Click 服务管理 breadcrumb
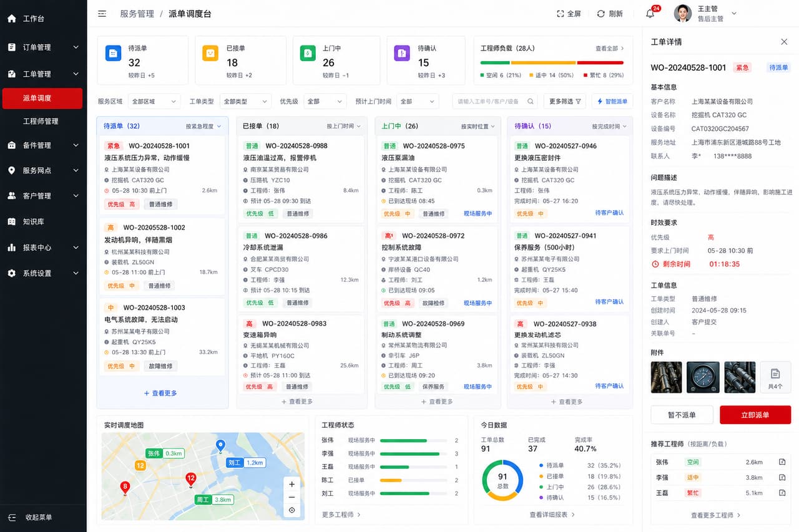 click(x=137, y=14)
